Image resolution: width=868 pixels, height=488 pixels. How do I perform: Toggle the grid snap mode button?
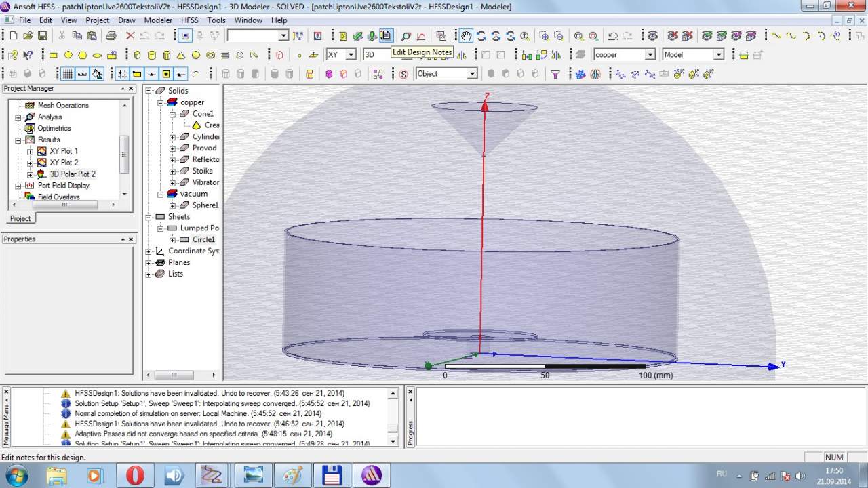coord(122,74)
